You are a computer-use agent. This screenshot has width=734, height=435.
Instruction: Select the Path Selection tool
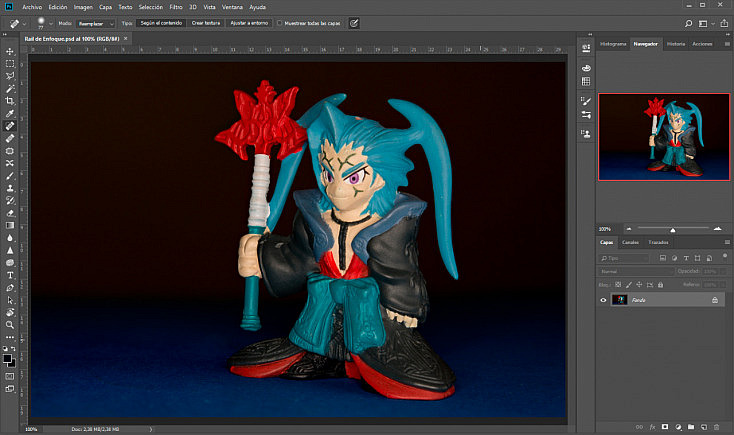pos(10,300)
